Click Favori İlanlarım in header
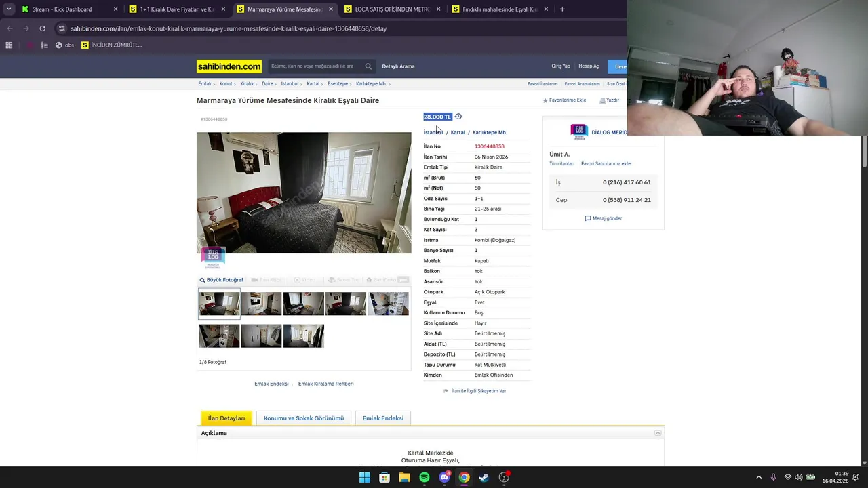Screen dimensions: 868x488 542,84
